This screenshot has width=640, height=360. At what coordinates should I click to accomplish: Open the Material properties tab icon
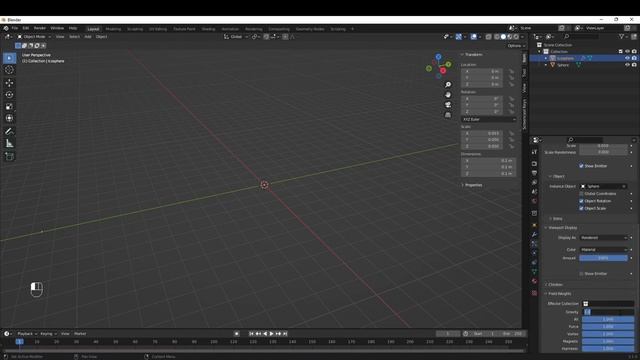[534, 281]
